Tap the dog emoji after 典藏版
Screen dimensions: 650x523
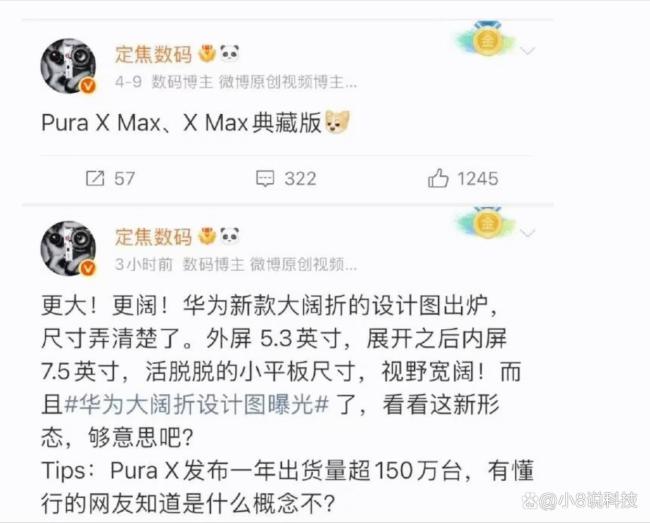pyautogui.click(x=337, y=122)
